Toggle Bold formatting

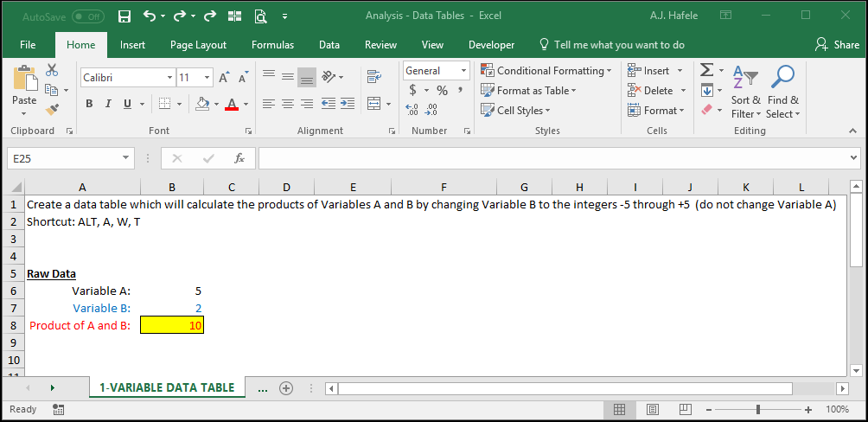(x=89, y=104)
